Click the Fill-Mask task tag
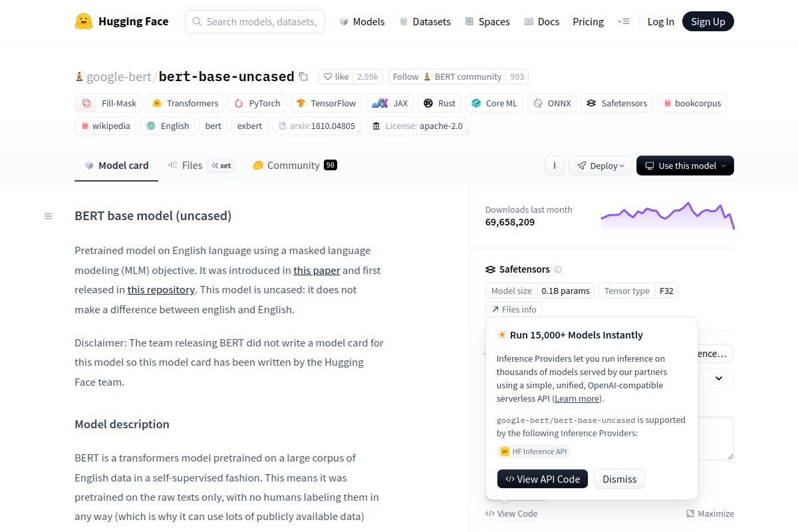Screen dimensions: 798x532 pyautogui.click(x=109, y=103)
